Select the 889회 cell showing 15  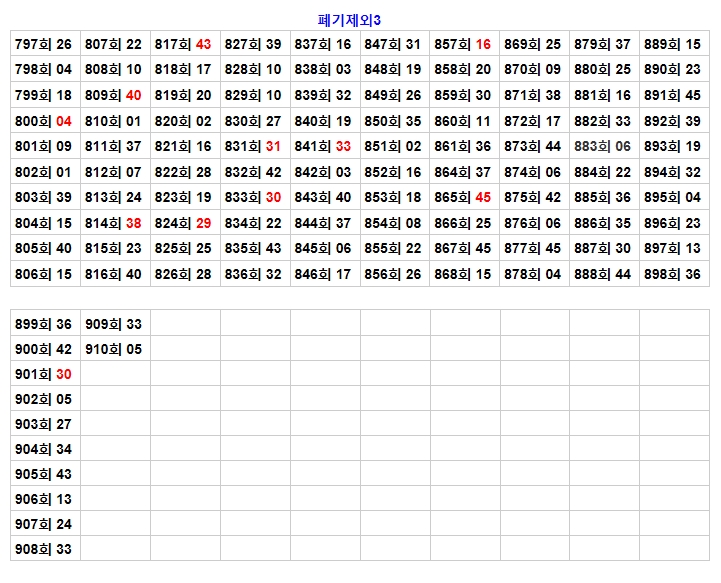[673, 44]
